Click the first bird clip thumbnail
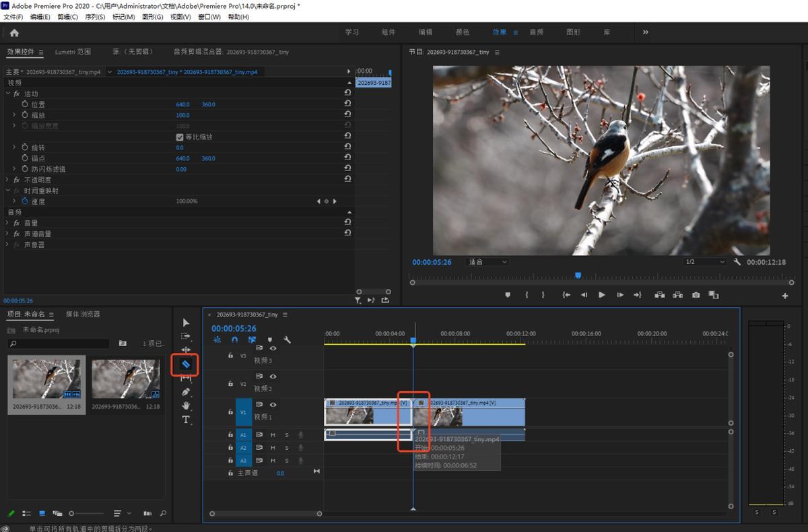The width and height of the screenshot is (808, 532). click(46, 378)
